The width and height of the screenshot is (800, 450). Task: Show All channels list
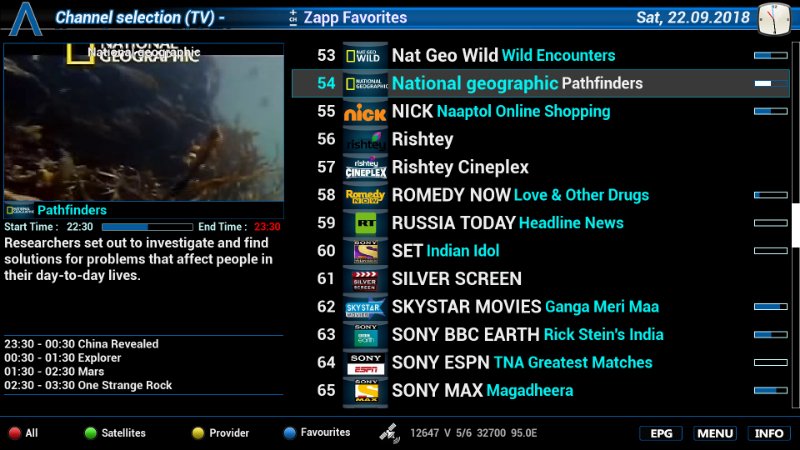32,433
